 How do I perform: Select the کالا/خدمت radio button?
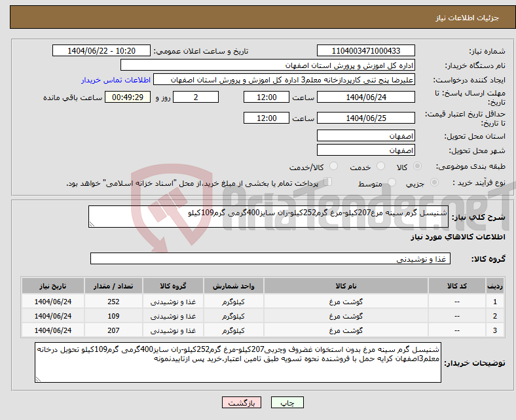coord(334,166)
